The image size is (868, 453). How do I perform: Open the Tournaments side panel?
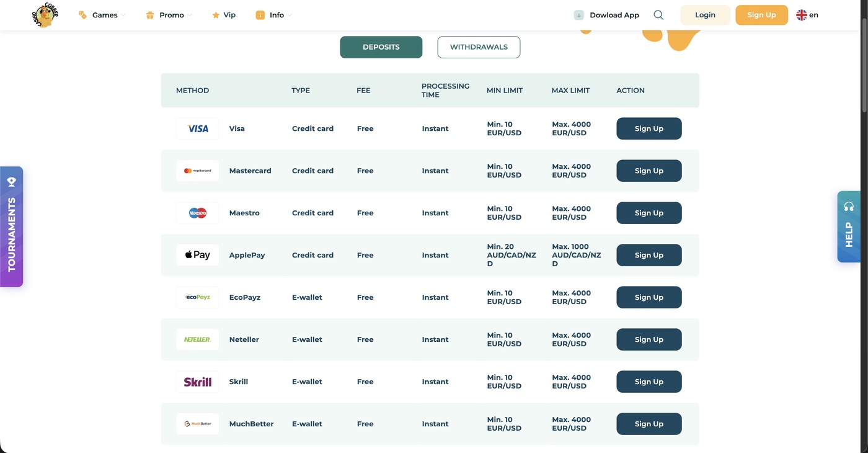(x=12, y=226)
